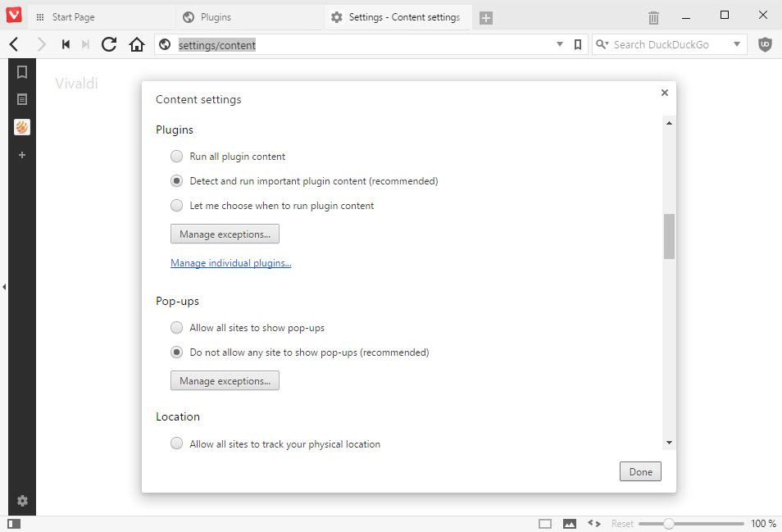Switch to the Start Page tab
The height and width of the screenshot is (532, 782).
(x=102, y=17)
